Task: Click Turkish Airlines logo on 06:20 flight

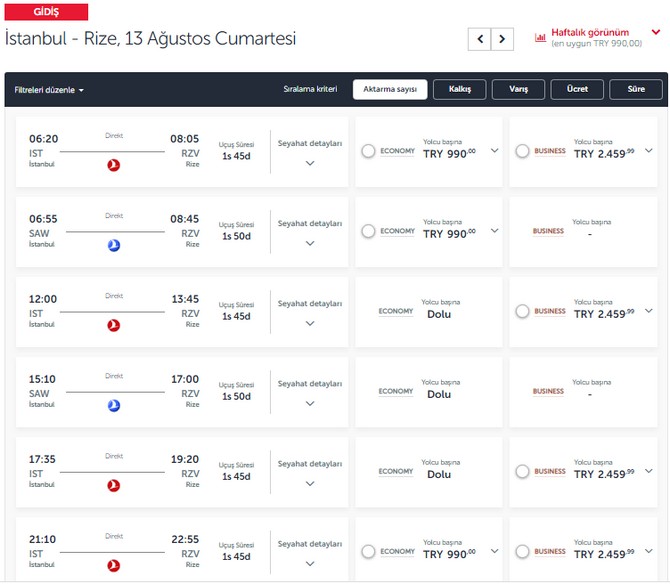Action: coord(113,165)
